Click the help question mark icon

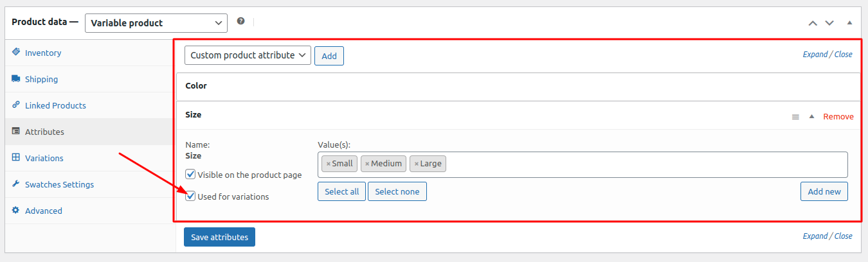240,21
